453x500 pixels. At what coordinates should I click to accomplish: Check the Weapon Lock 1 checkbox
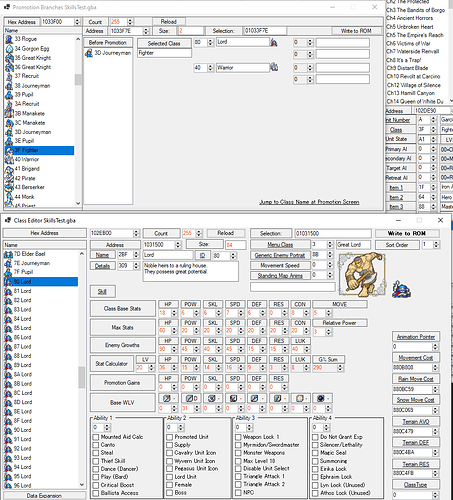click(x=238, y=437)
